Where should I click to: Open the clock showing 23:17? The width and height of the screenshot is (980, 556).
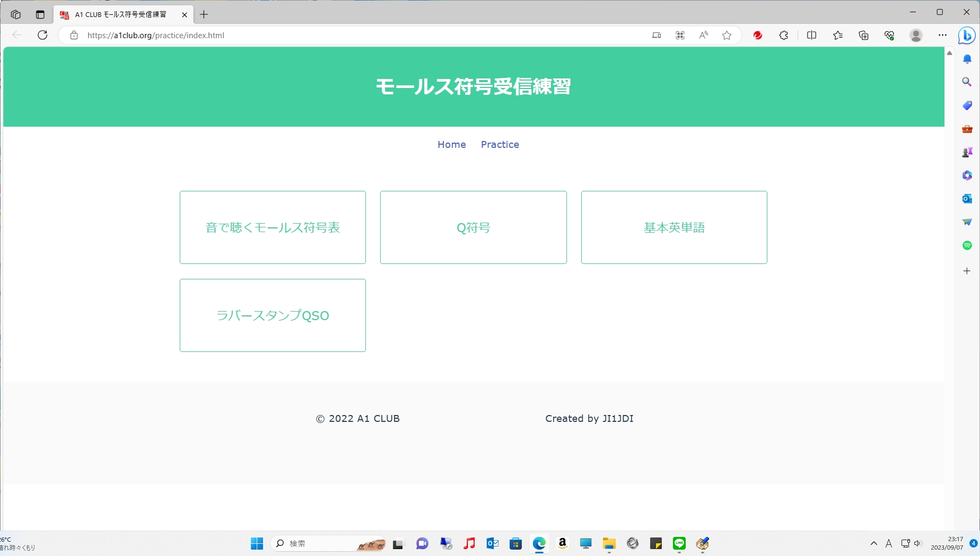pyautogui.click(x=947, y=543)
